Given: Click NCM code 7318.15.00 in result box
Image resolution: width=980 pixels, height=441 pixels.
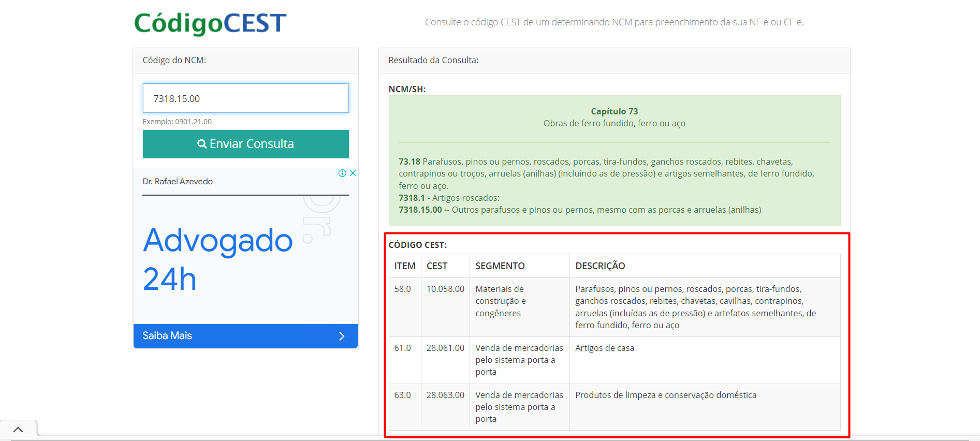Looking at the screenshot, I should pyautogui.click(x=420, y=210).
